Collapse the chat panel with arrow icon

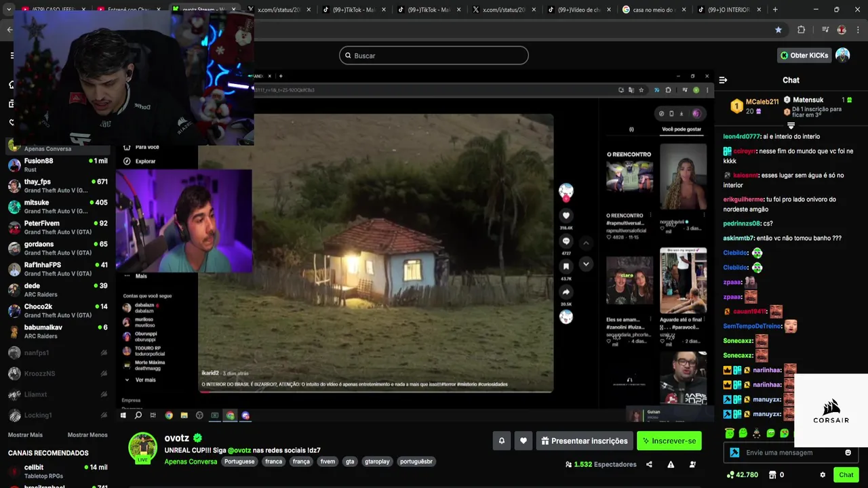[x=723, y=80]
